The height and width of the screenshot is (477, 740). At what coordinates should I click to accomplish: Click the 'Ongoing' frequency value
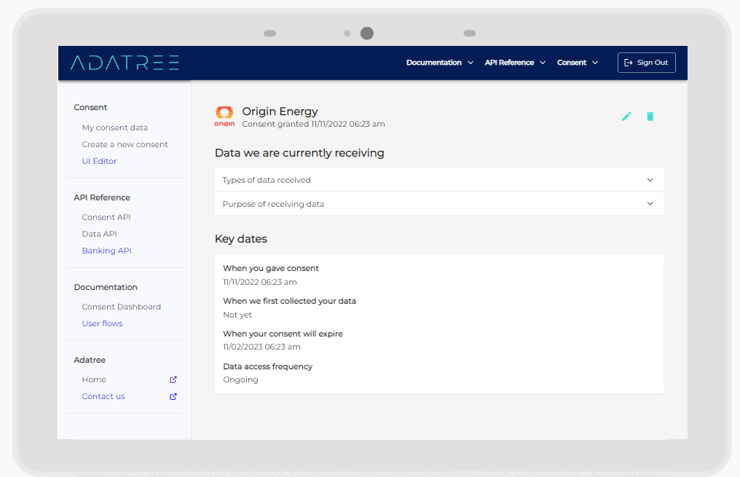click(x=241, y=380)
